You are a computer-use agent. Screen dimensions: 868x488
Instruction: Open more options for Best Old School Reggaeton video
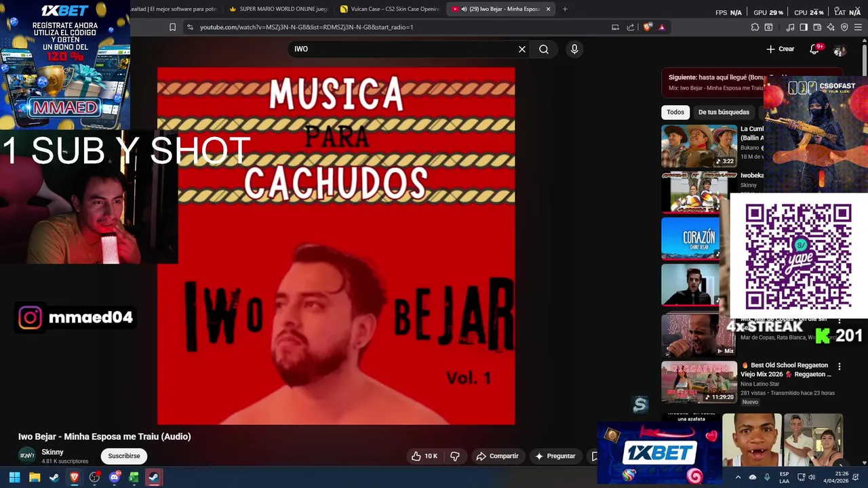pos(840,366)
